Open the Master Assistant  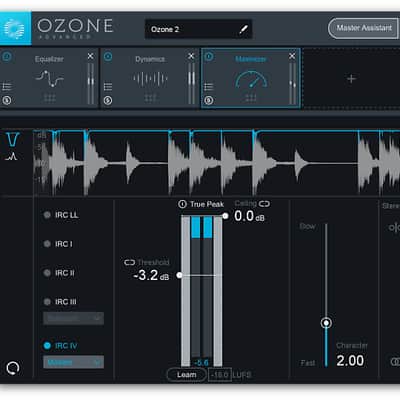tap(364, 28)
